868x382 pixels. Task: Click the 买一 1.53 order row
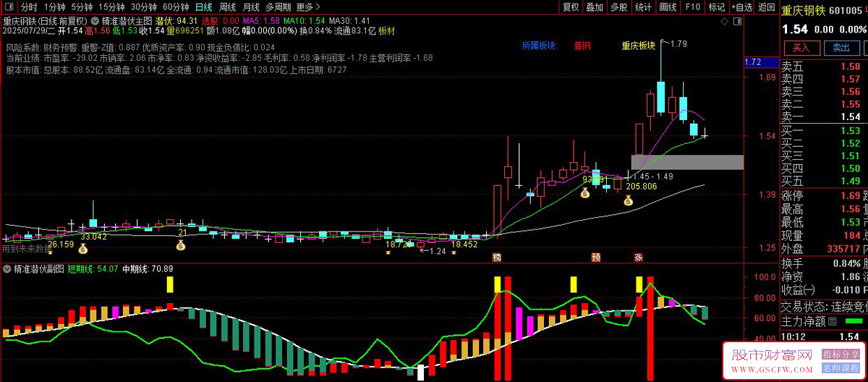tap(824, 131)
